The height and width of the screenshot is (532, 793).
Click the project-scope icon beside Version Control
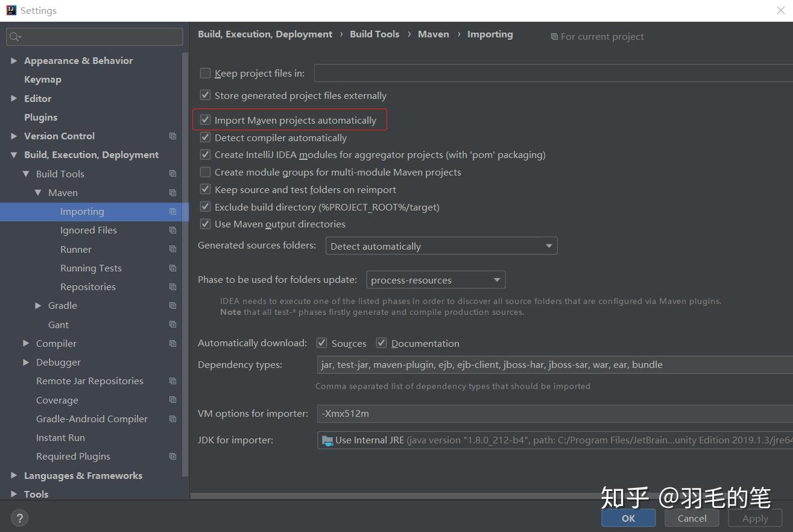(173, 136)
